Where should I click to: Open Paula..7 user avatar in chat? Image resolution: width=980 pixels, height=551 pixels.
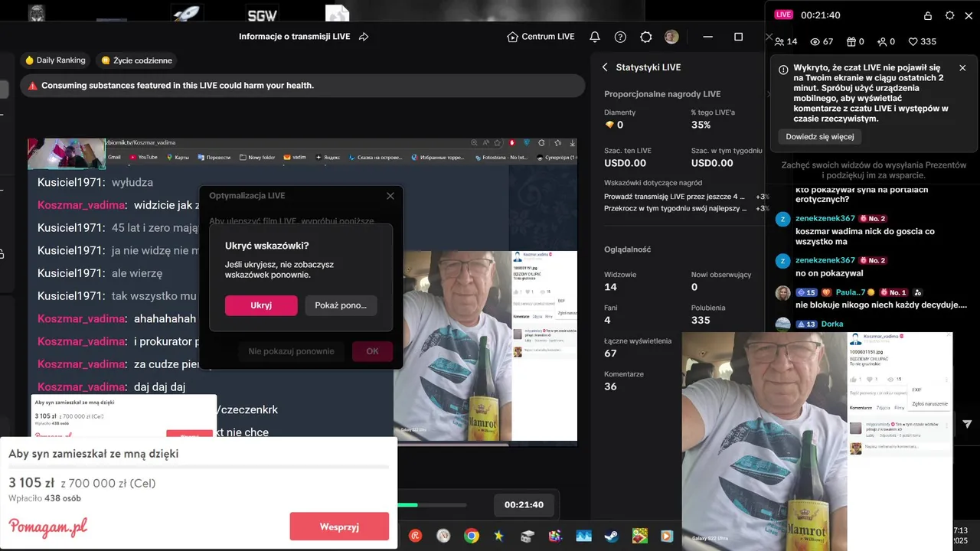click(x=782, y=293)
